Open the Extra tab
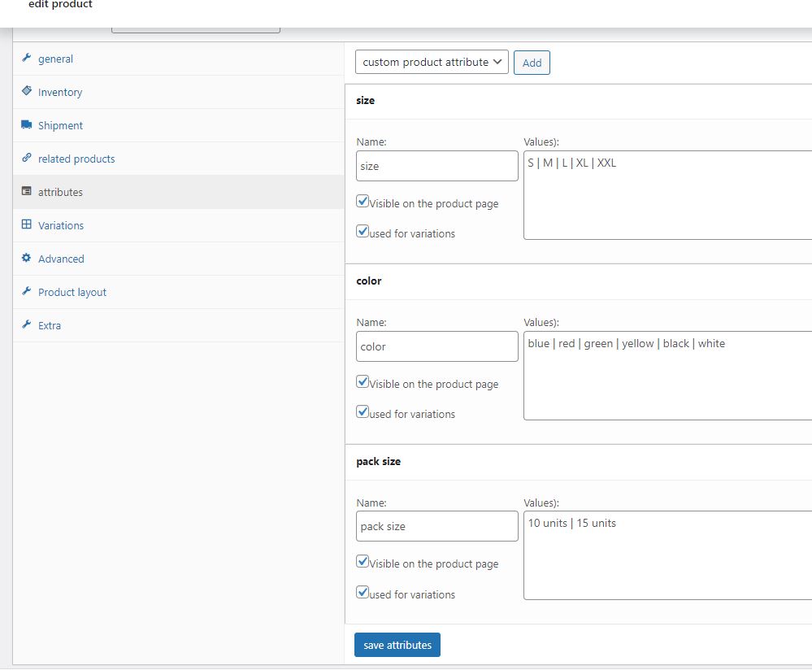 [x=178, y=325]
